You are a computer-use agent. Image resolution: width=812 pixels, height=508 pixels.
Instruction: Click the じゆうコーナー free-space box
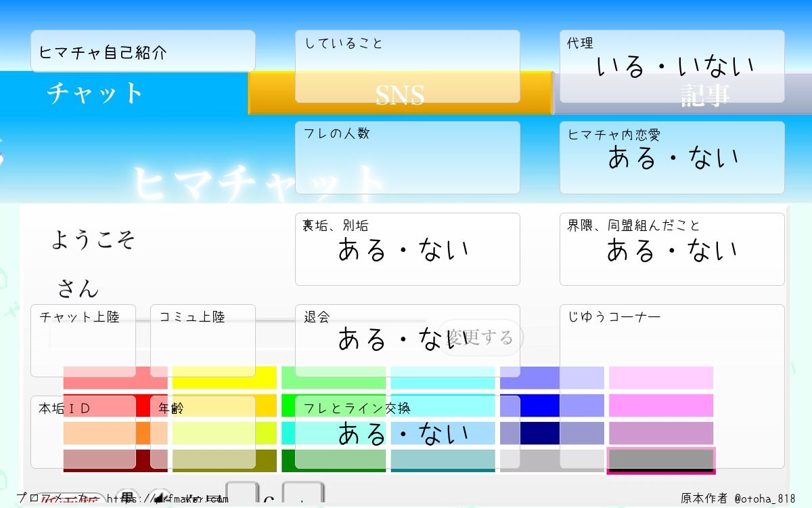click(x=672, y=386)
